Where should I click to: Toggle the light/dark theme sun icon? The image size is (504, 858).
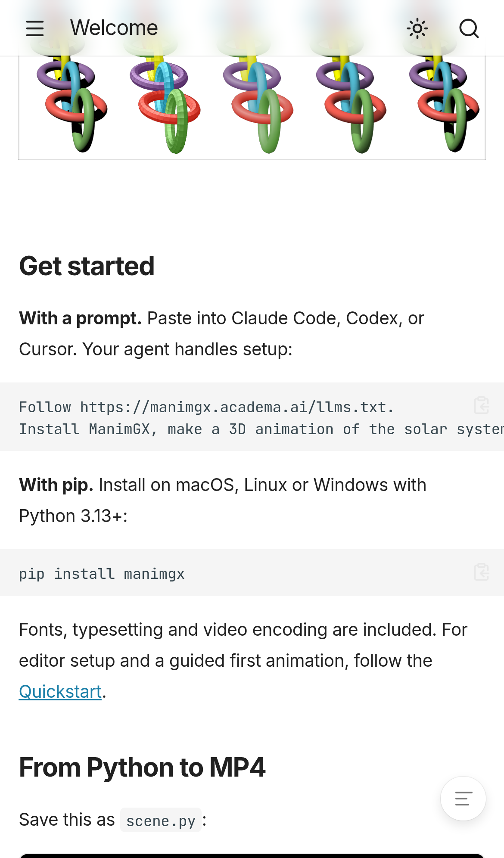pos(417,29)
